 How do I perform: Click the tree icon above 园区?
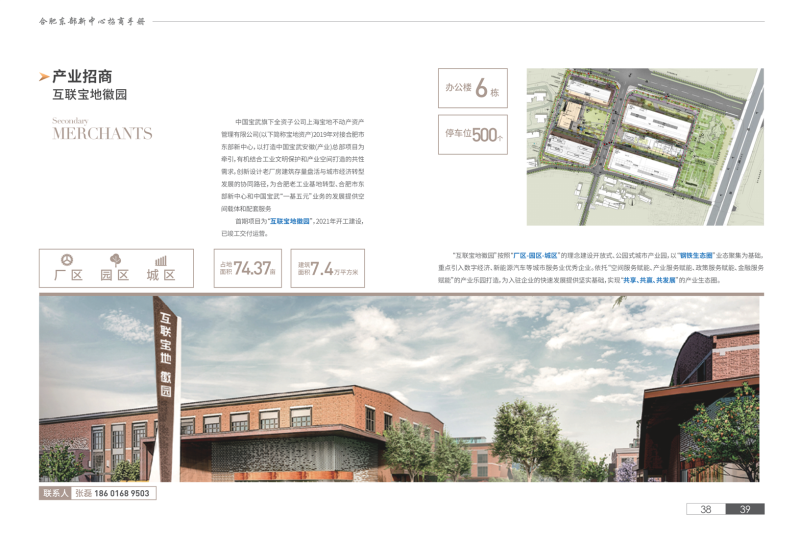[115, 260]
